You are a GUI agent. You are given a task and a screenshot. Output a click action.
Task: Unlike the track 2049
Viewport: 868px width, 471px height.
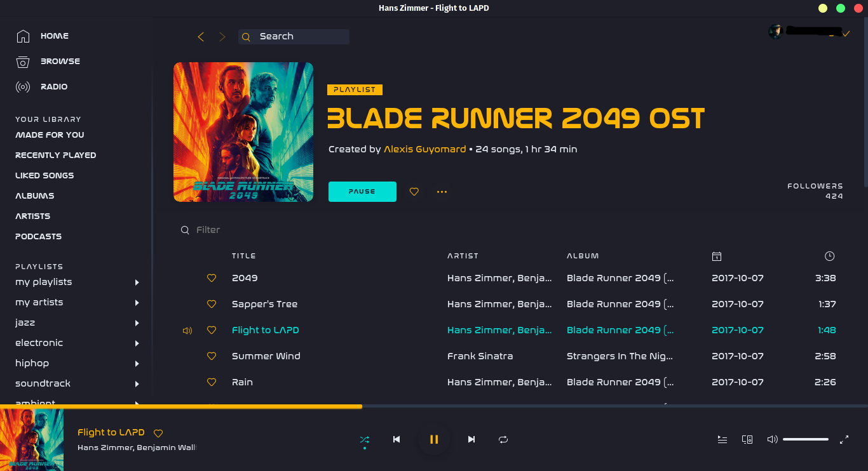(212, 278)
